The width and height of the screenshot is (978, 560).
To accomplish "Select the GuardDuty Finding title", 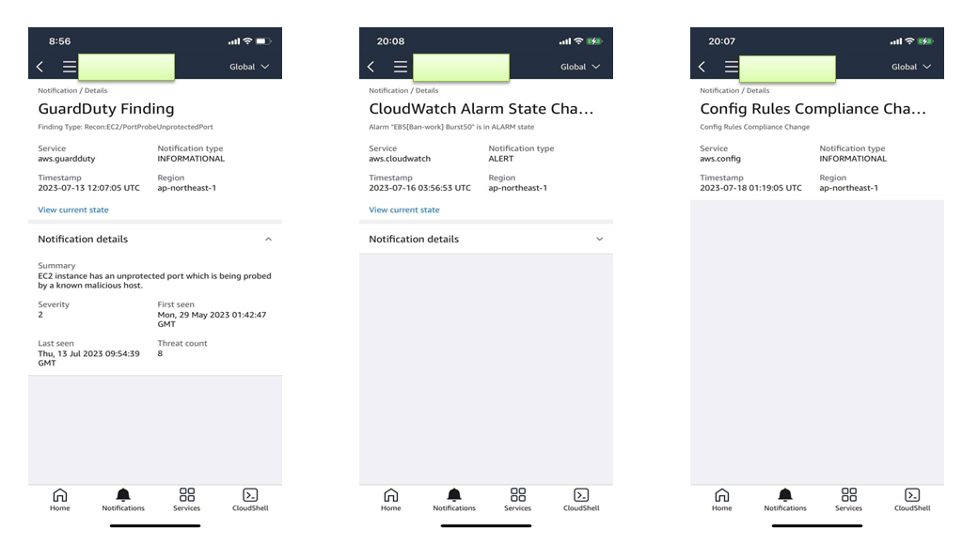I will point(106,109).
